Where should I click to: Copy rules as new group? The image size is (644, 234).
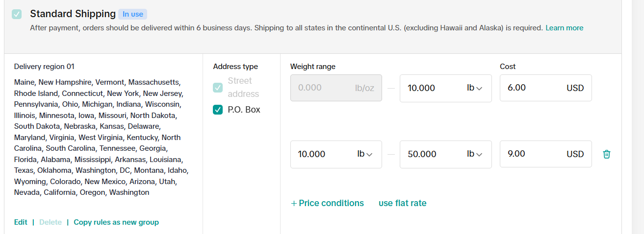116,222
